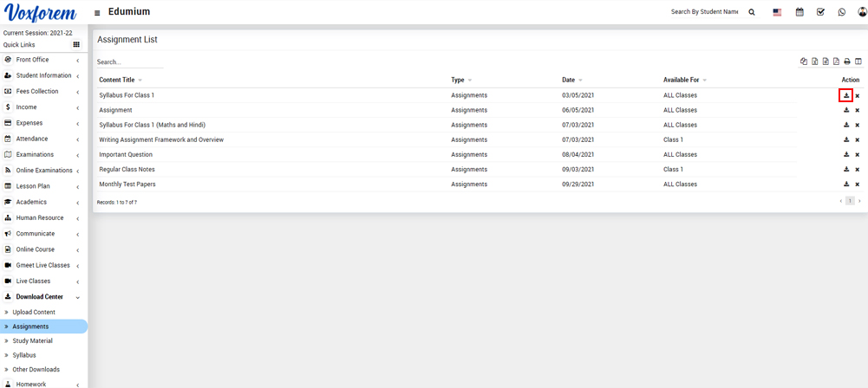Expand the Fees Collection menu
Viewport: 868px width, 388px height.
coord(42,91)
